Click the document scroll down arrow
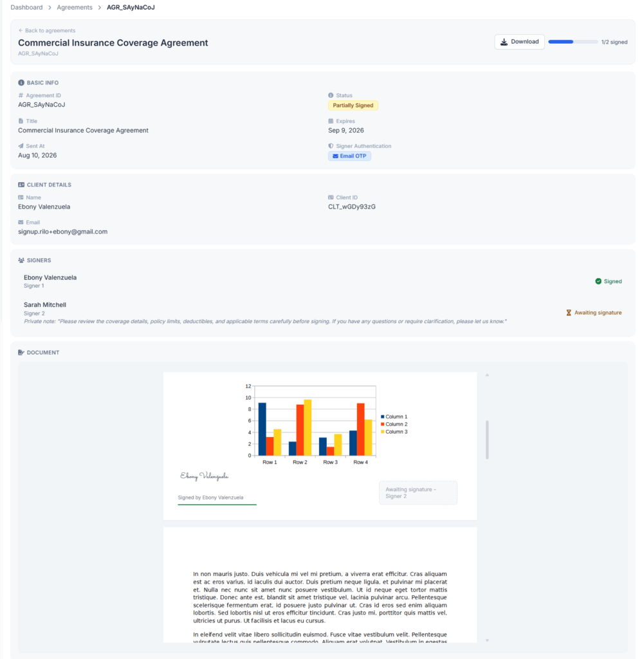 point(487,640)
